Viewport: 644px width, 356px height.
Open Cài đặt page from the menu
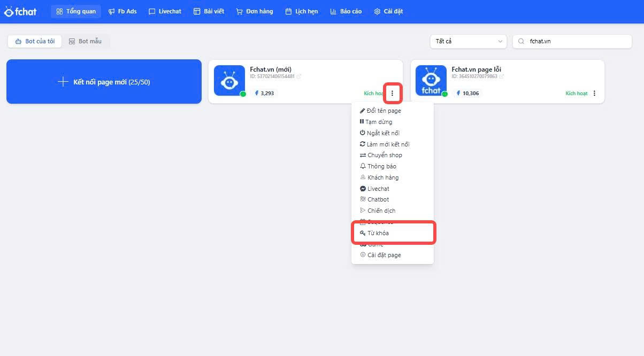click(384, 255)
